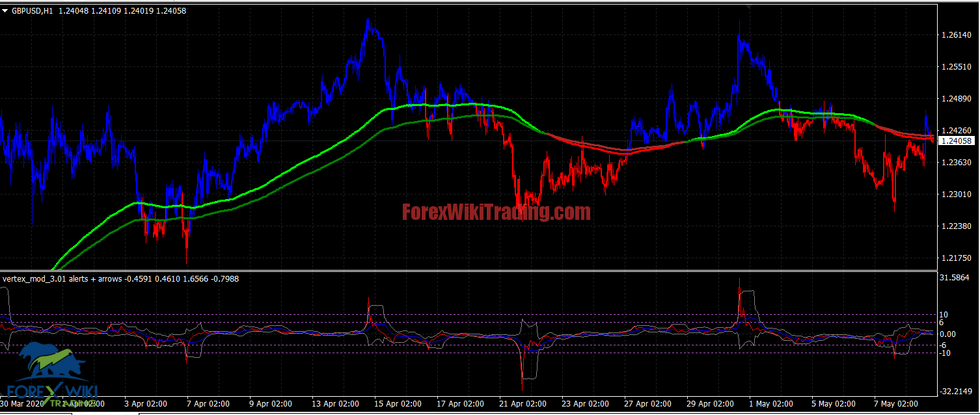
Task: Click the 21 Apr 02:00 time label
Action: coord(522,404)
